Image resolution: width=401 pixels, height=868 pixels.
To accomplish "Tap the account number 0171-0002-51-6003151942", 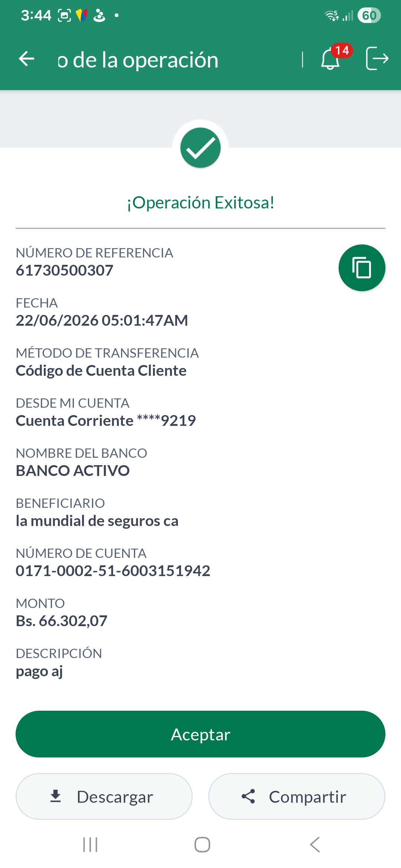I will tap(113, 571).
